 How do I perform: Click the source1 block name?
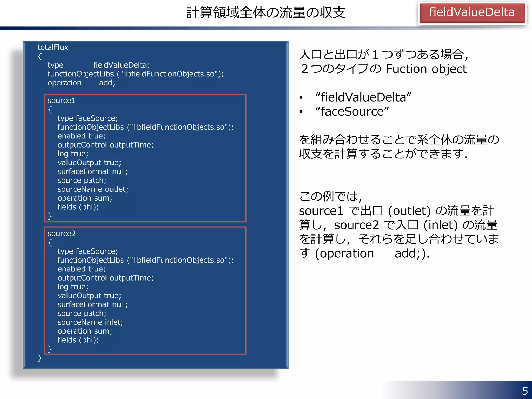coord(61,101)
